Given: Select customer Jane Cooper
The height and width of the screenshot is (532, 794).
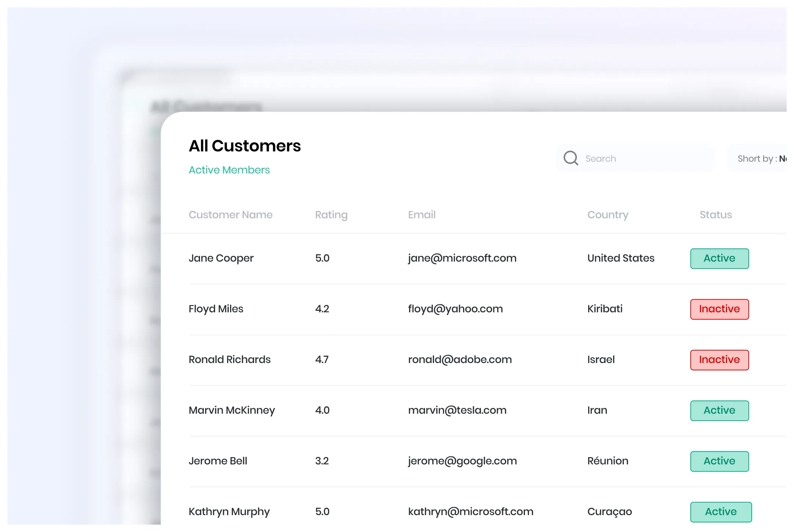Looking at the screenshot, I should [221, 258].
